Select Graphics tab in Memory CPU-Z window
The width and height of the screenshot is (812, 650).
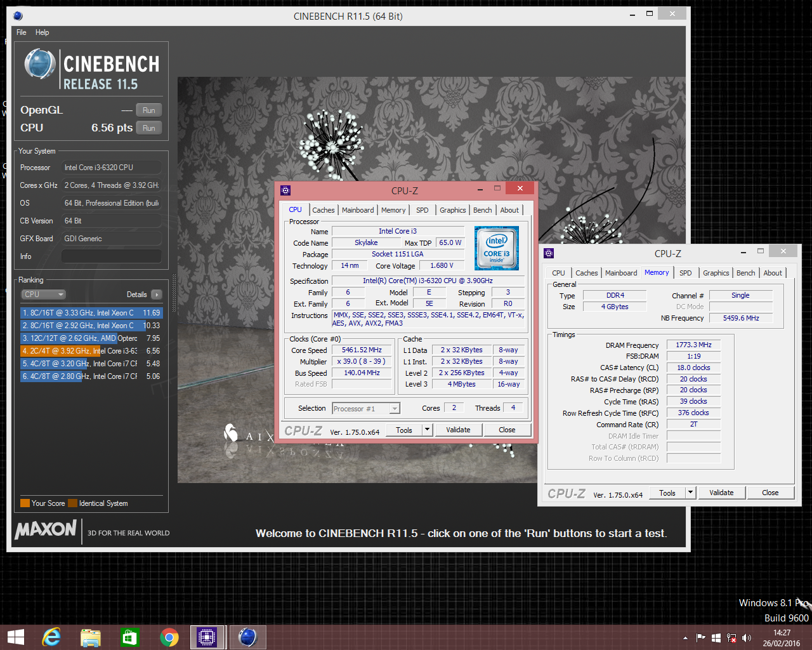716,273
